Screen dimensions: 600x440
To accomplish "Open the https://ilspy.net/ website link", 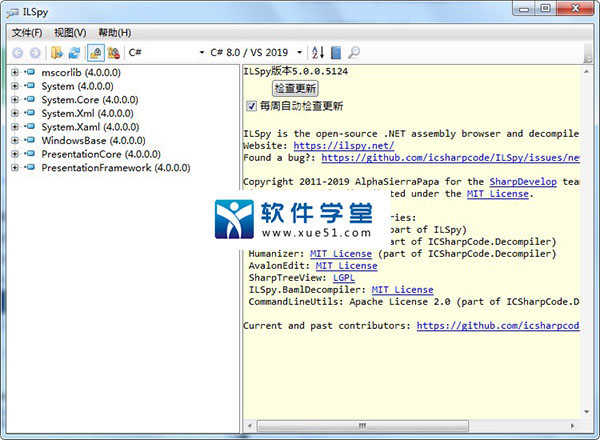I will pyautogui.click(x=344, y=146).
